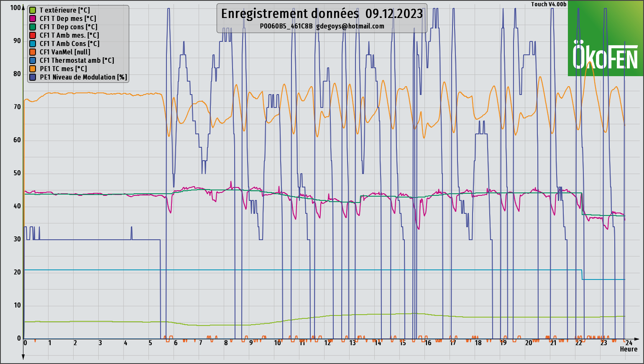Click the email address gdegoys@hotmail.com

[350, 26]
